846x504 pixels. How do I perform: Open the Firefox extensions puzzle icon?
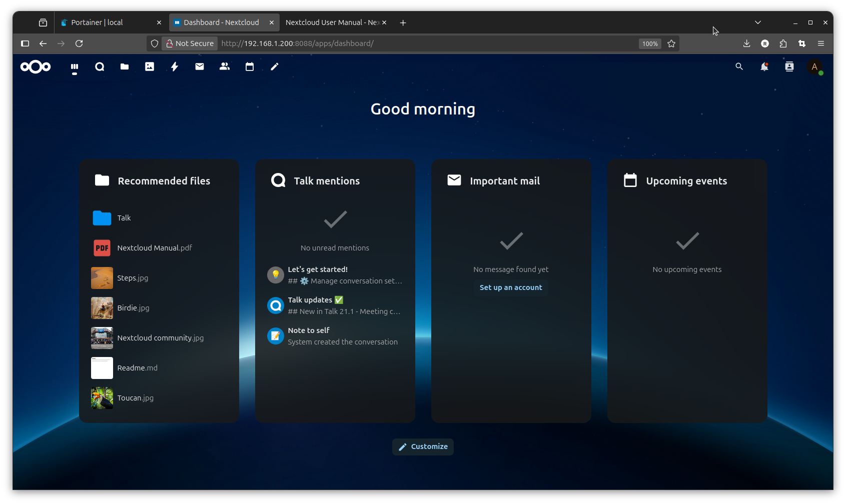(x=783, y=43)
